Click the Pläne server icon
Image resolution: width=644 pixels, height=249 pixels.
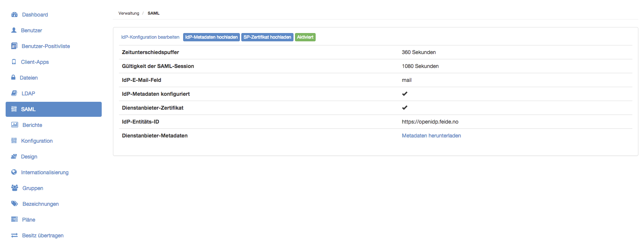[x=14, y=219]
